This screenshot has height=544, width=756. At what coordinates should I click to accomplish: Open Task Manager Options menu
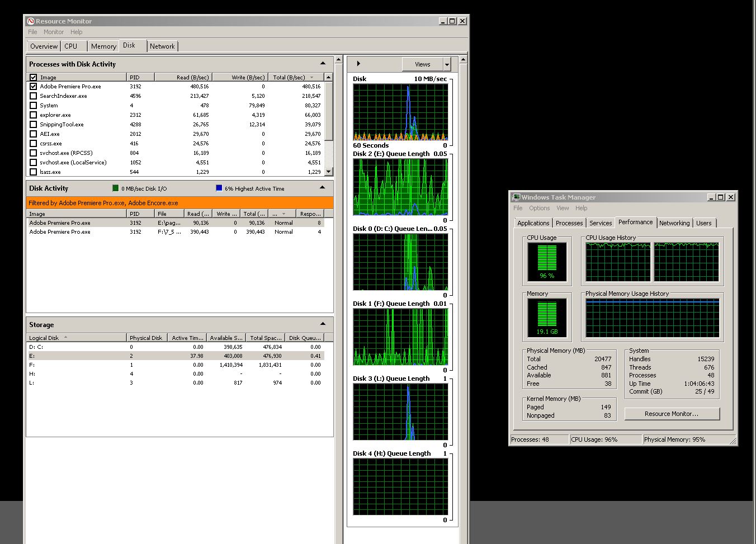tap(540, 208)
